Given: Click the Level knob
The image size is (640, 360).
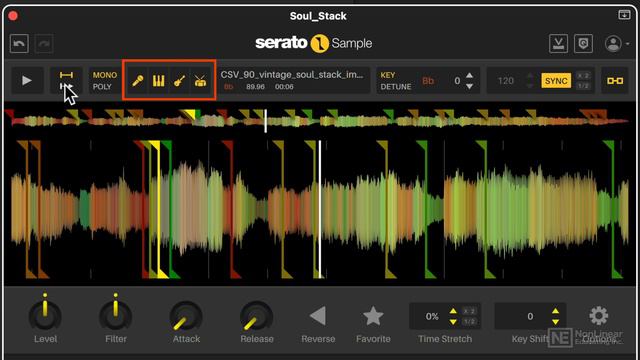Looking at the screenshot, I should [x=45, y=315].
